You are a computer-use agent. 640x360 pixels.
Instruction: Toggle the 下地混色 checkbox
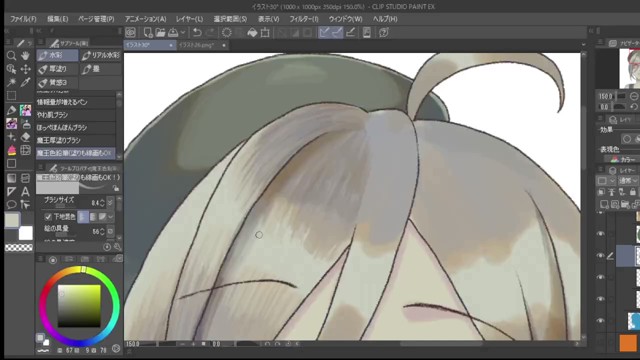[48, 217]
